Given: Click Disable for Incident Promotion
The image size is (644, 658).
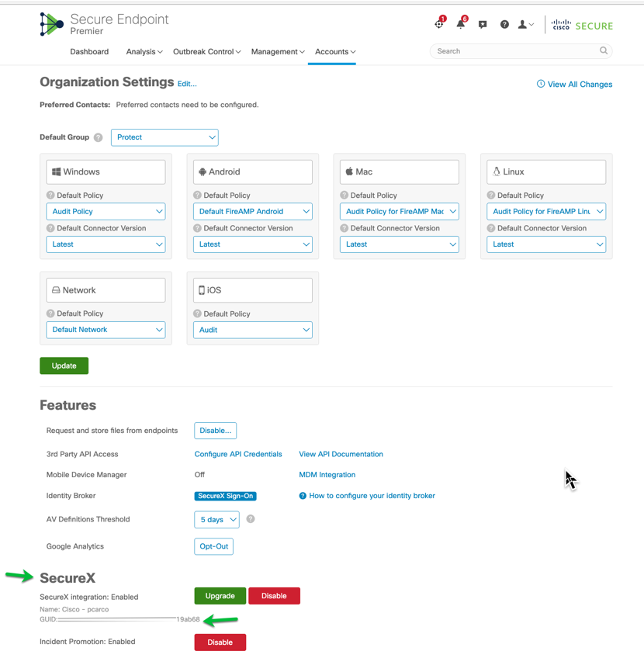Looking at the screenshot, I should [220, 642].
